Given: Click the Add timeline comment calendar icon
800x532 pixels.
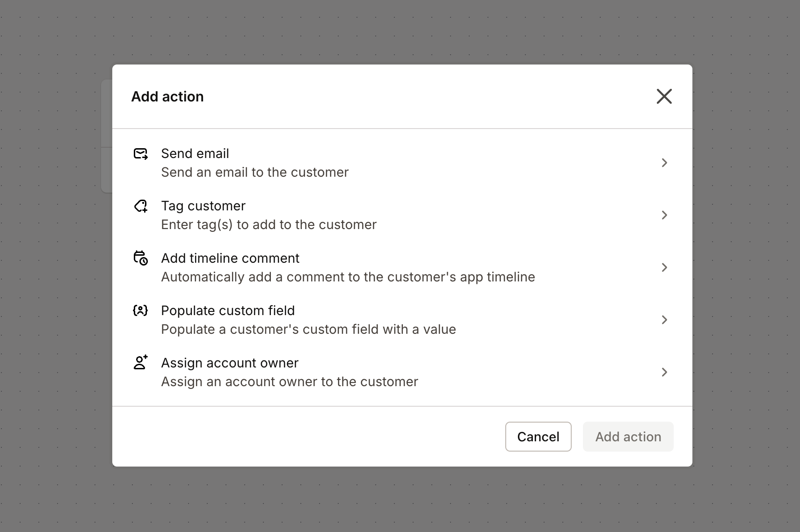Looking at the screenshot, I should pyautogui.click(x=140, y=259).
